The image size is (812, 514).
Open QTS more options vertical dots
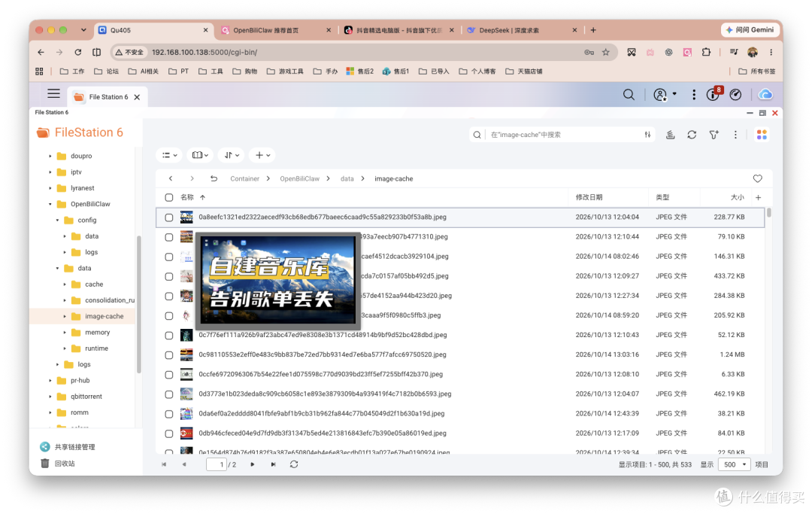[x=694, y=95]
